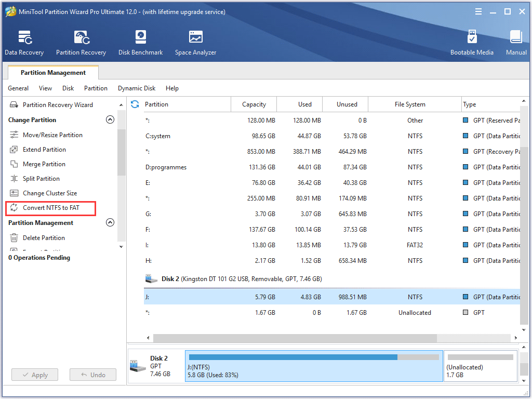532x399 pixels.
Task: Click Merge Partition label
Action: [44, 164]
